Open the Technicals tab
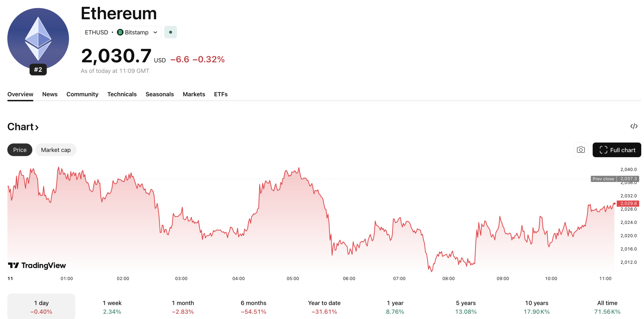 click(122, 94)
